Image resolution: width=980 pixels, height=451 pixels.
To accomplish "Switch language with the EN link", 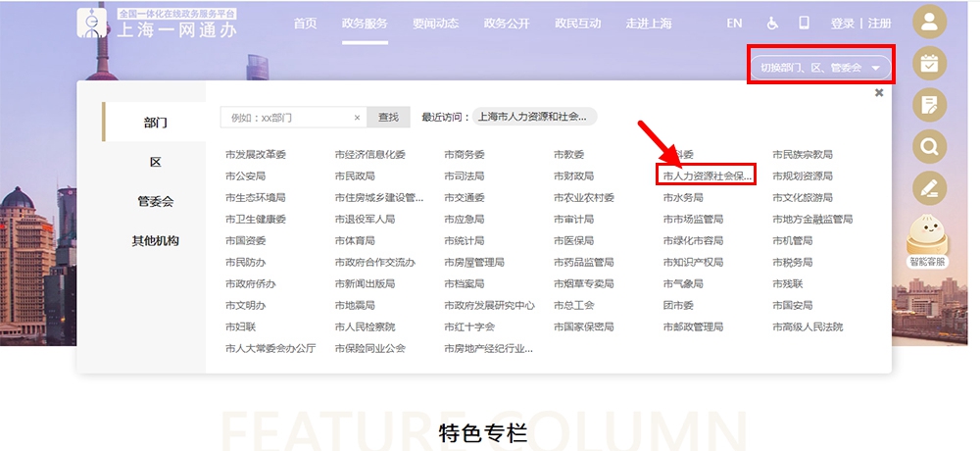I will pos(734,23).
